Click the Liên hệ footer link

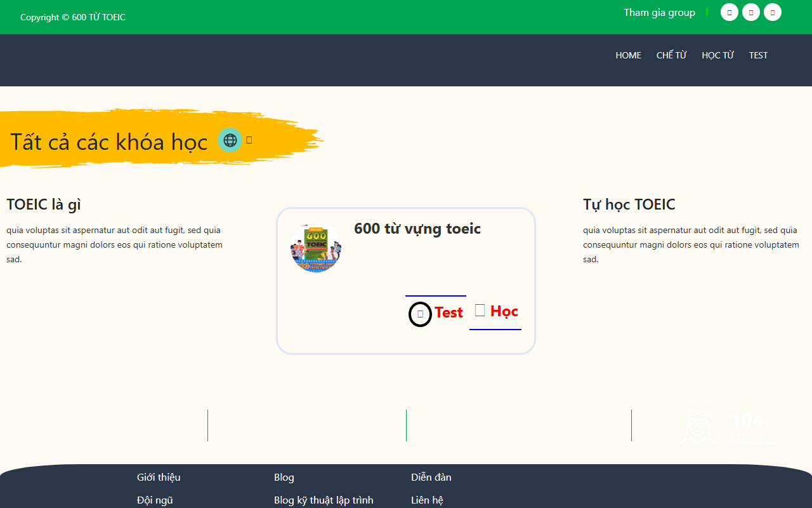click(x=427, y=500)
